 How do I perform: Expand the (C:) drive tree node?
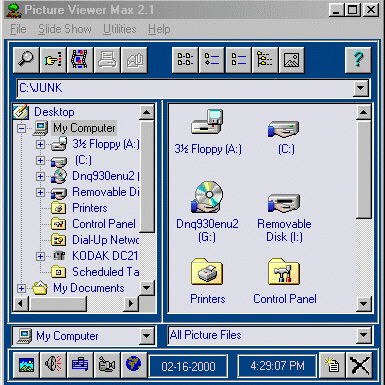[40, 160]
